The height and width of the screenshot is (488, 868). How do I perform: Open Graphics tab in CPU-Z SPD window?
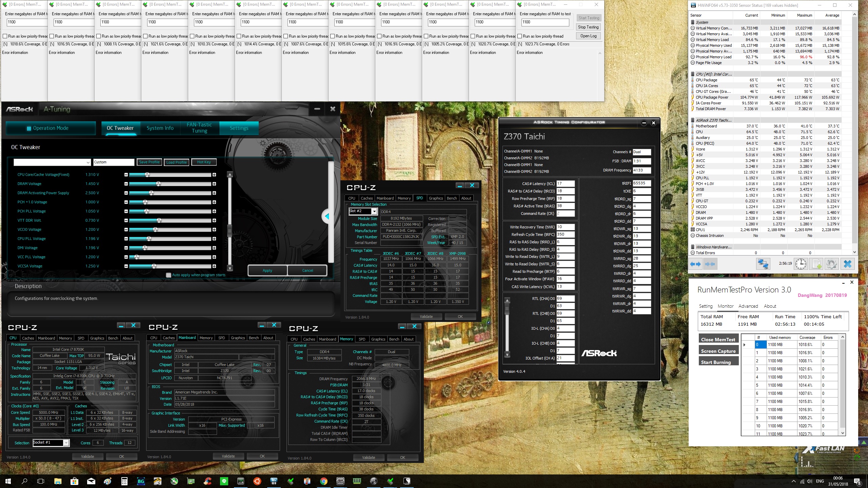(436, 198)
